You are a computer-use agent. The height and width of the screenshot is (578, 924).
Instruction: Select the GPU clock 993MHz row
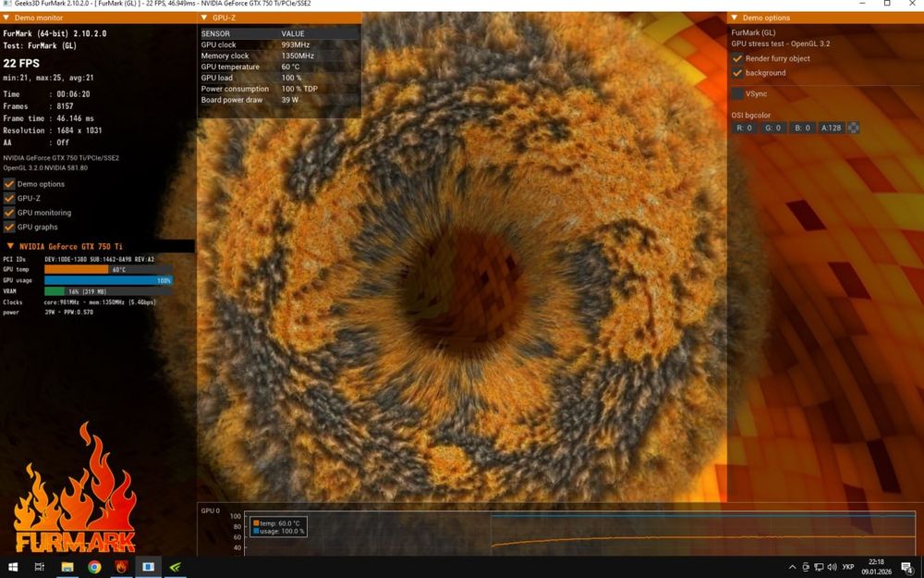pyautogui.click(x=280, y=44)
